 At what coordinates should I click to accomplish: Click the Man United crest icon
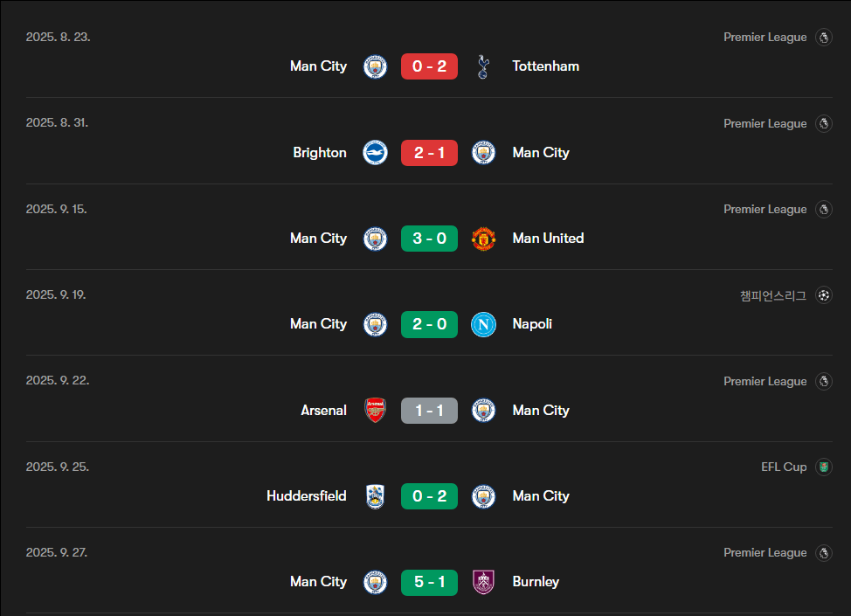483,239
